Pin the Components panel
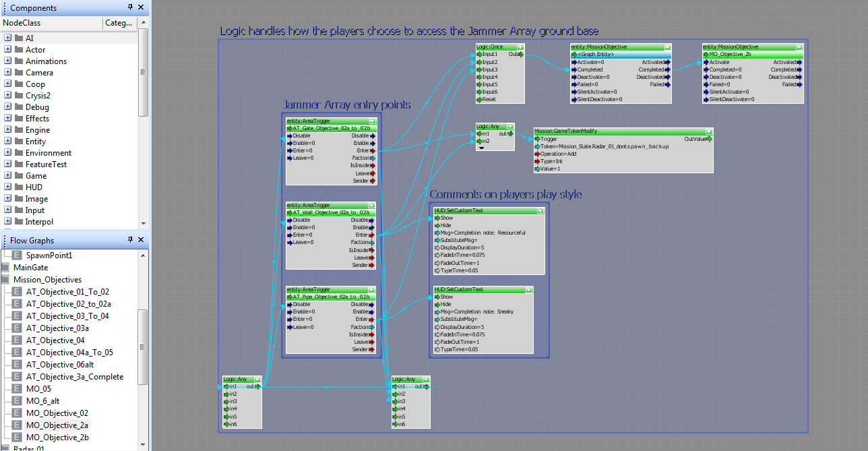 [130, 7]
